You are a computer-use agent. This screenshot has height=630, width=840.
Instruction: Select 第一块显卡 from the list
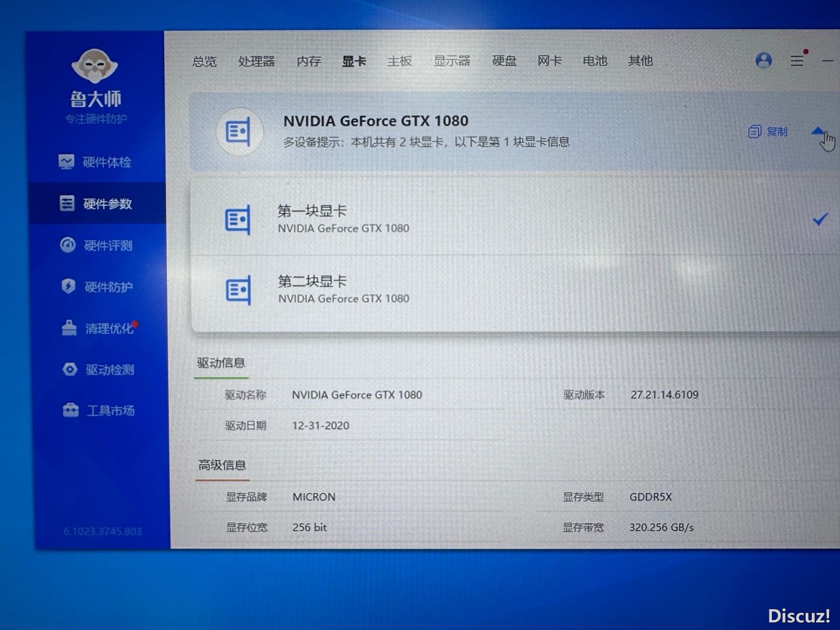coord(515,219)
